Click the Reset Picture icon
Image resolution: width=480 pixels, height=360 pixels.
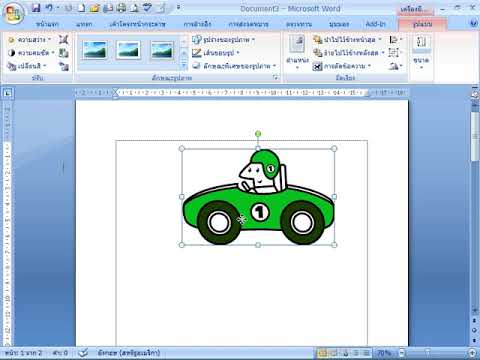coord(63,66)
